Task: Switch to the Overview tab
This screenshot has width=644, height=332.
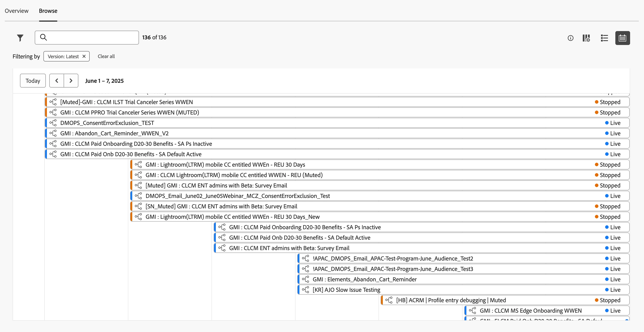Action: click(17, 11)
